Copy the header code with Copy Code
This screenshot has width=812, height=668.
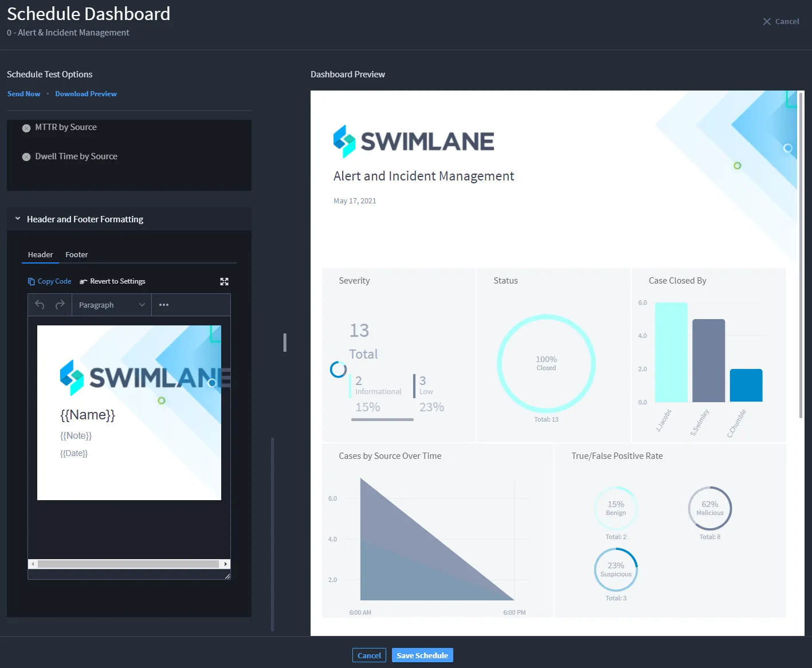[x=50, y=281]
